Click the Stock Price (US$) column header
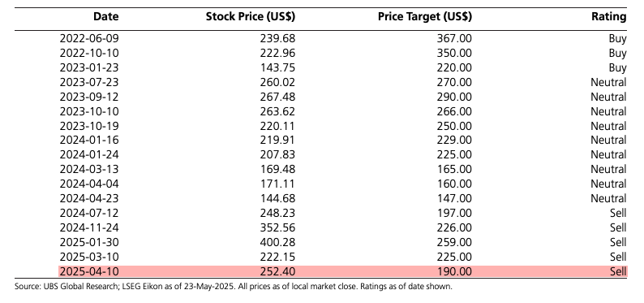 click(x=250, y=17)
